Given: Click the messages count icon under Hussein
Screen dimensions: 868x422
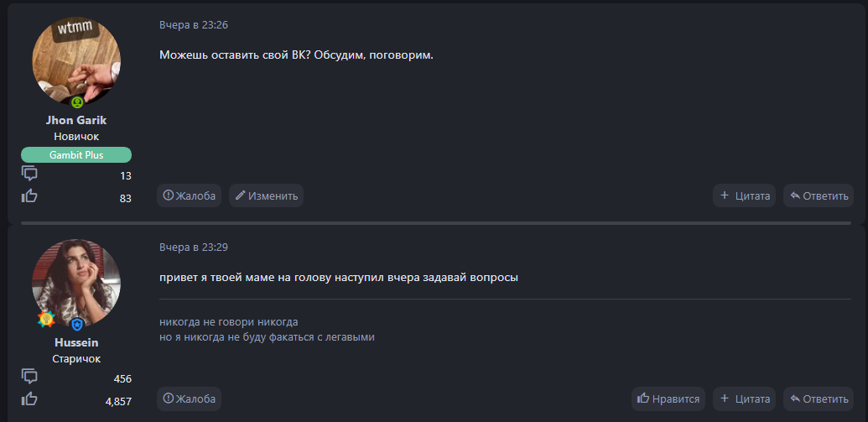Looking at the screenshot, I should point(29,377).
